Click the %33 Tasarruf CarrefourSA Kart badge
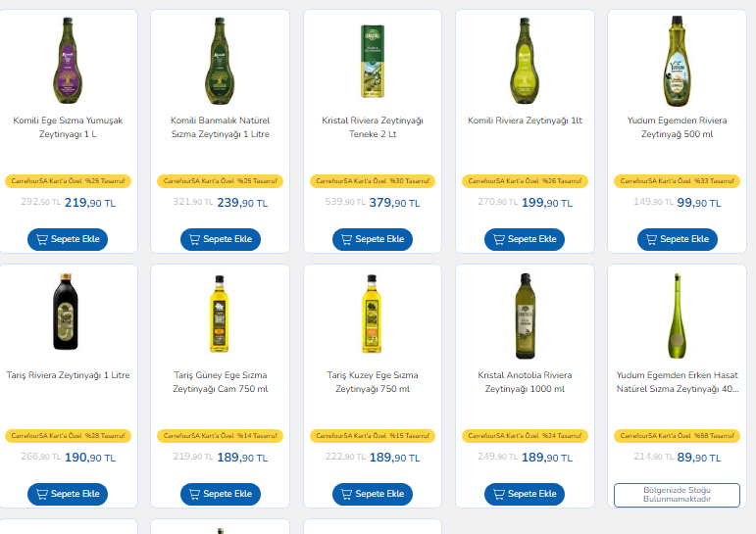The height and width of the screenshot is (534, 756). pyautogui.click(x=677, y=181)
